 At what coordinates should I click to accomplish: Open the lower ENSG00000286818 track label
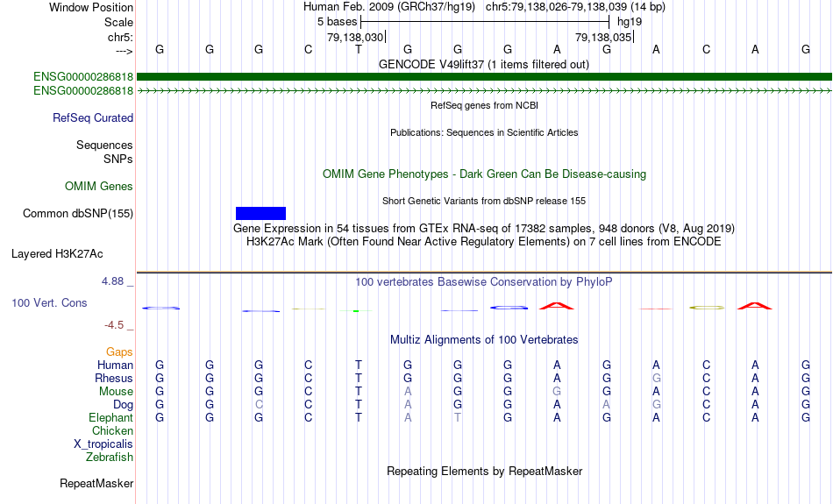83,91
